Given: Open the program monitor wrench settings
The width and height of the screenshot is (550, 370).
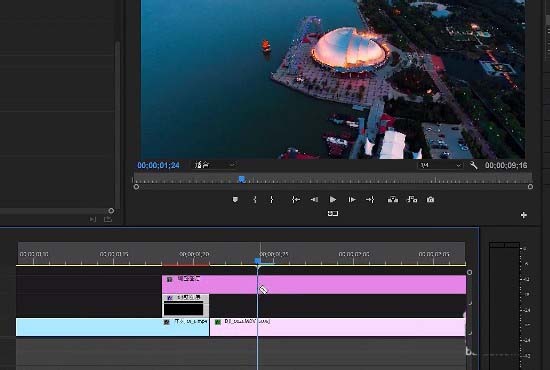Looking at the screenshot, I should tap(474, 165).
